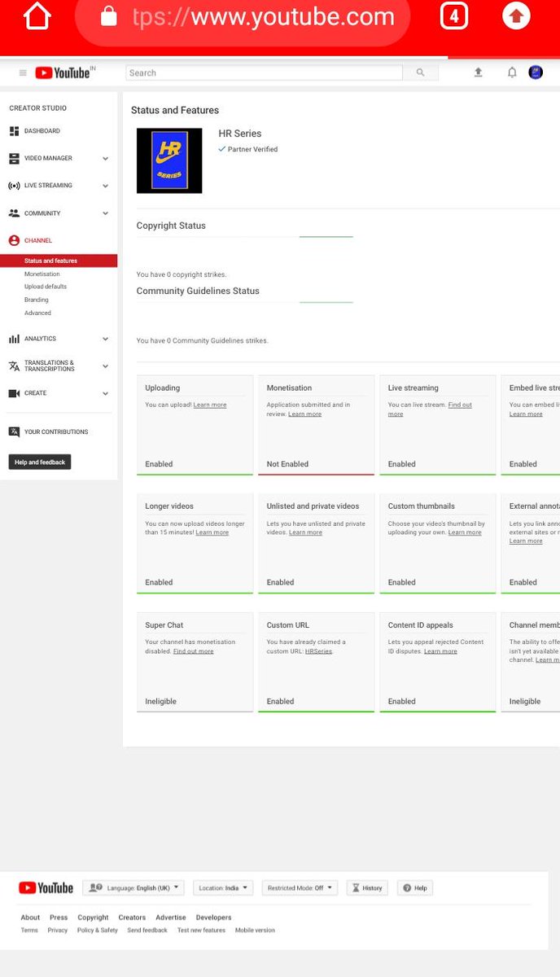Click Learn more in Content ID appeals

coord(440,651)
